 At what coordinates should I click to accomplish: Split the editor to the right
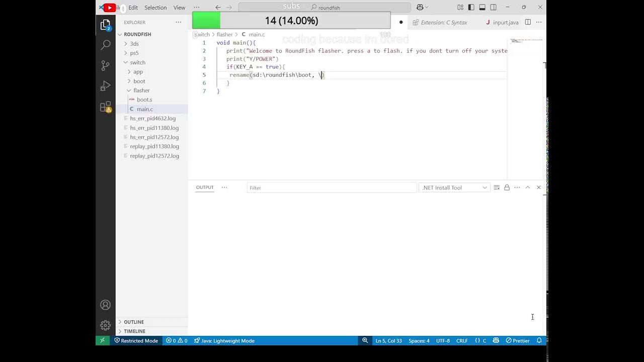[x=528, y=22]
